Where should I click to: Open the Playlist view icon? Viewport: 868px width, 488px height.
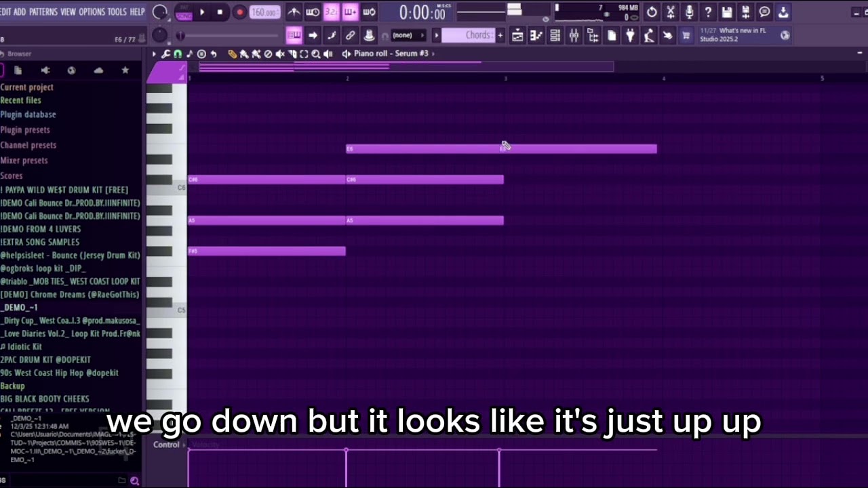517,35
